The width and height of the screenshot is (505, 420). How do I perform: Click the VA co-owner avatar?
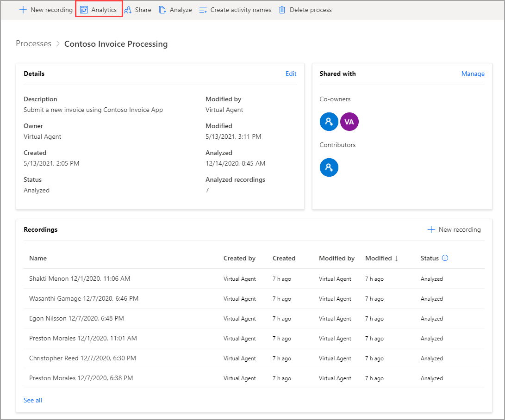point(349,121)
